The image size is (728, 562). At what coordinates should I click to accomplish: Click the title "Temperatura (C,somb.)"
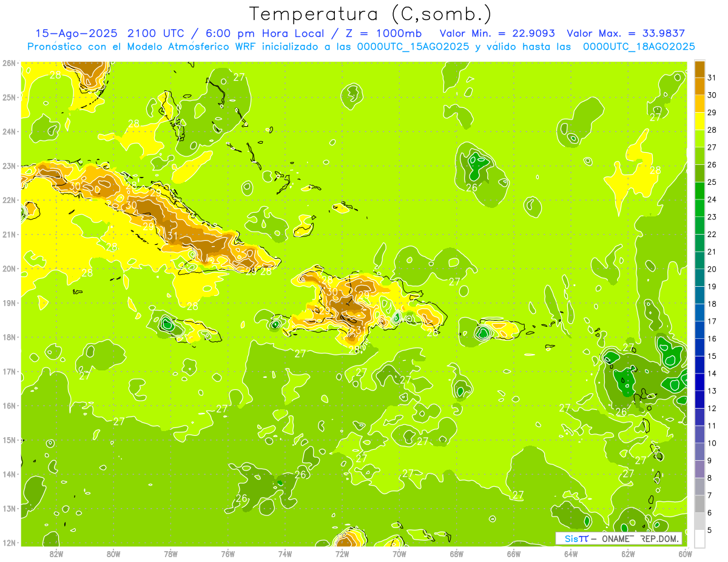[371, 14]
